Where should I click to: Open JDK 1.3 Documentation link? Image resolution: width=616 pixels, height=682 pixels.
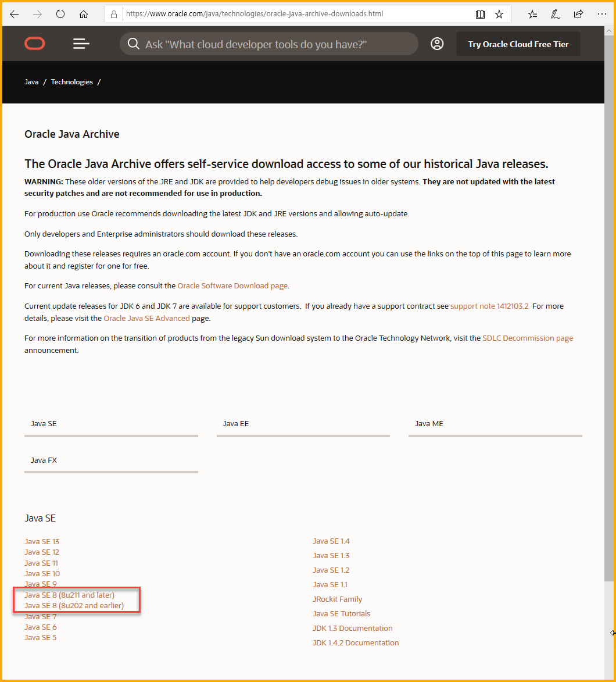click(x=353, y=628)
